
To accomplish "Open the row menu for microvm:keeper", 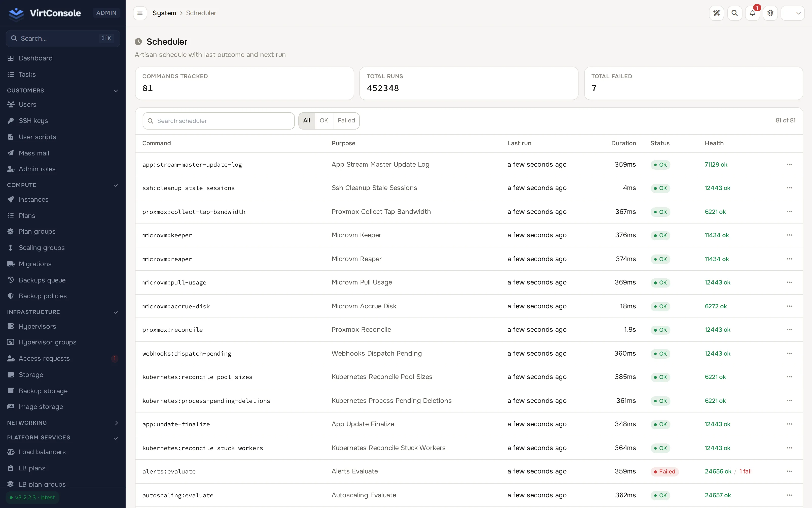I will [789, 235].
